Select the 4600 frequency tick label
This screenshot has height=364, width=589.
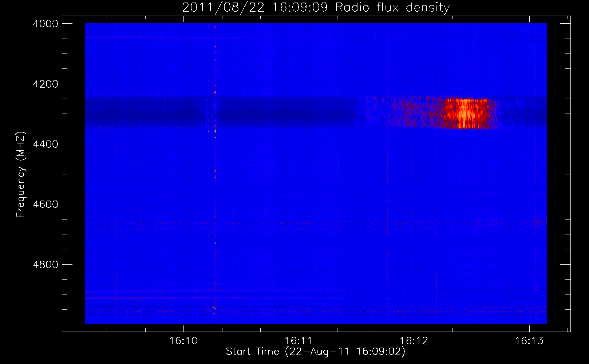tap(46, 204)
